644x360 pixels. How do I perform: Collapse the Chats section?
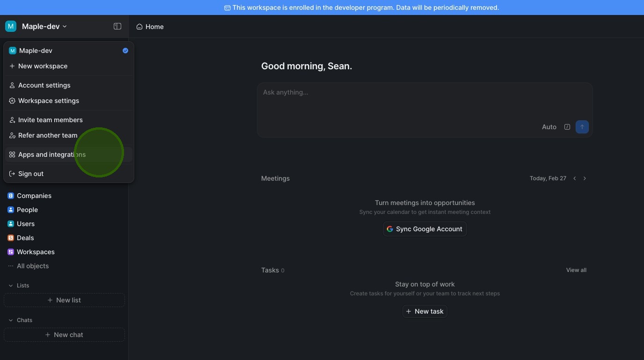(x=21, y=320)
